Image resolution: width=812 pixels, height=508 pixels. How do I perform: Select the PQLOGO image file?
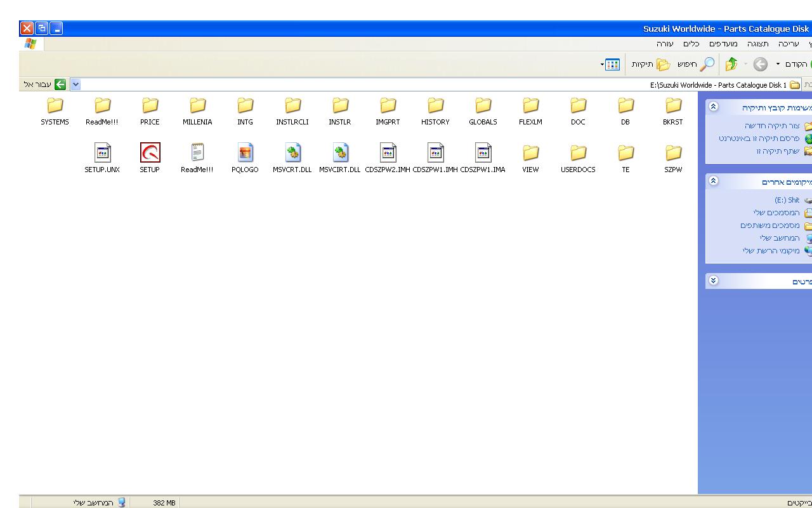245,153
